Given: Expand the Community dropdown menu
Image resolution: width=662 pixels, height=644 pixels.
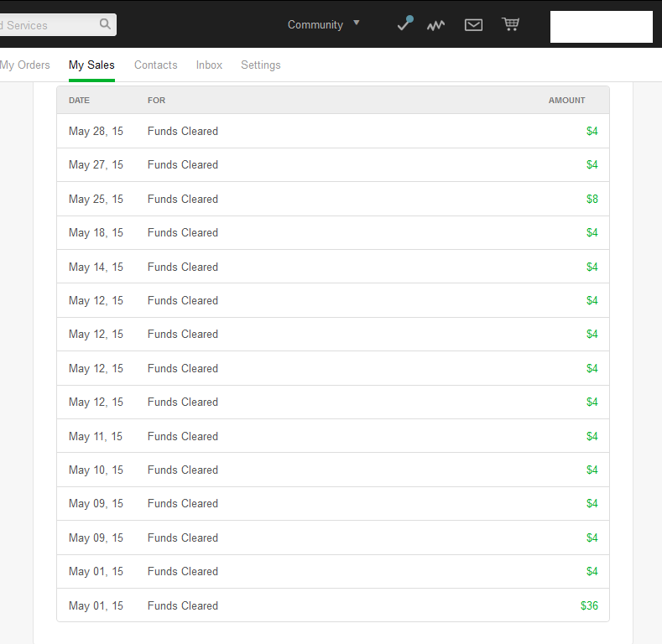Looking at the screenshot, I should [315, 25].
